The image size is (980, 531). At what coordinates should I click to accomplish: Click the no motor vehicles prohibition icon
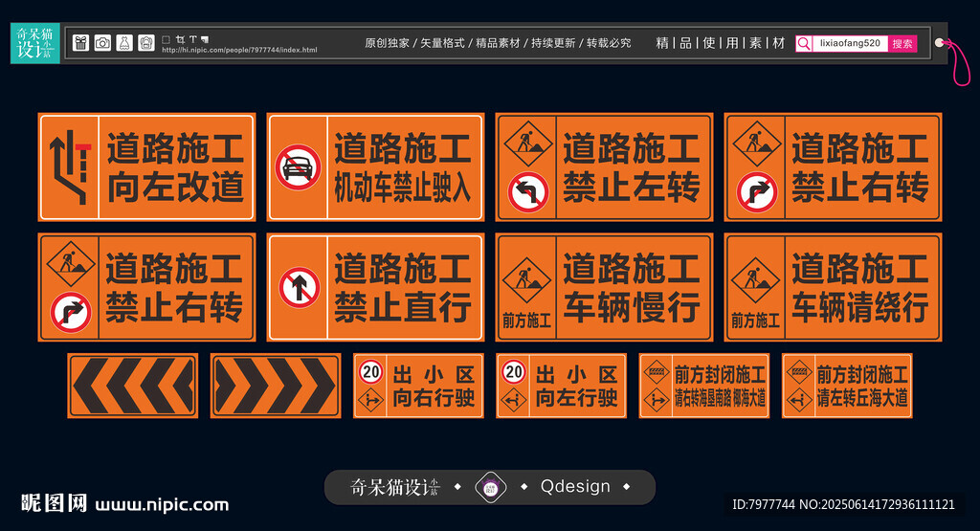point(299,167)
